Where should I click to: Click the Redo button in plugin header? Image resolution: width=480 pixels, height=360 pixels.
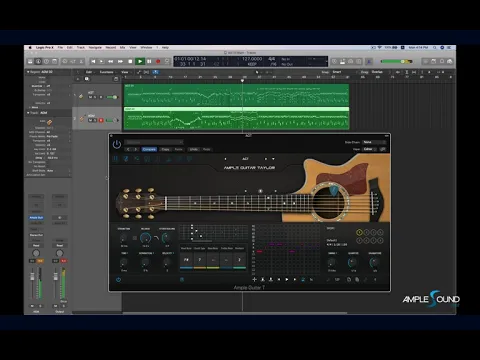[x=207, y=149]
